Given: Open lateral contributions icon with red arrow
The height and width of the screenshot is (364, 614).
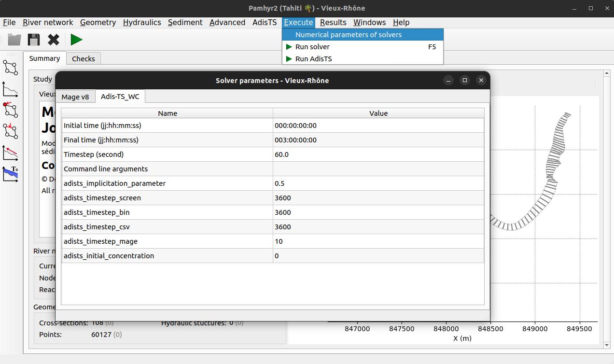Looking at the screenshot, I should point(11,131).
